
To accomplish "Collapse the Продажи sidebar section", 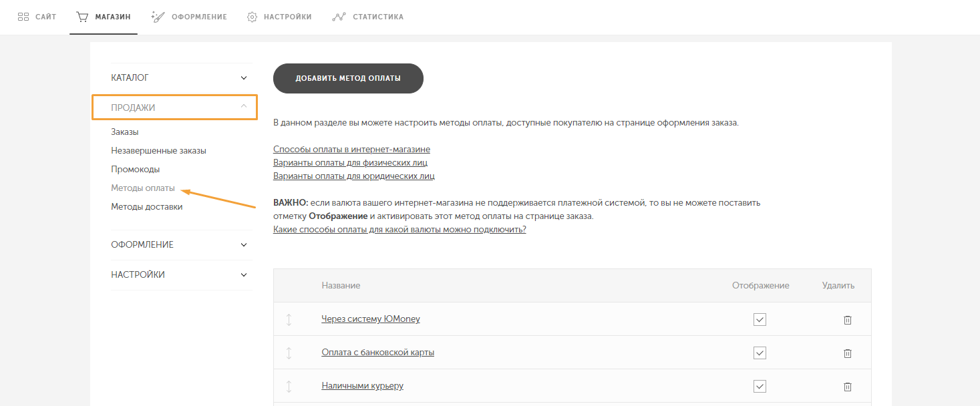I will (x=174, y=107).
